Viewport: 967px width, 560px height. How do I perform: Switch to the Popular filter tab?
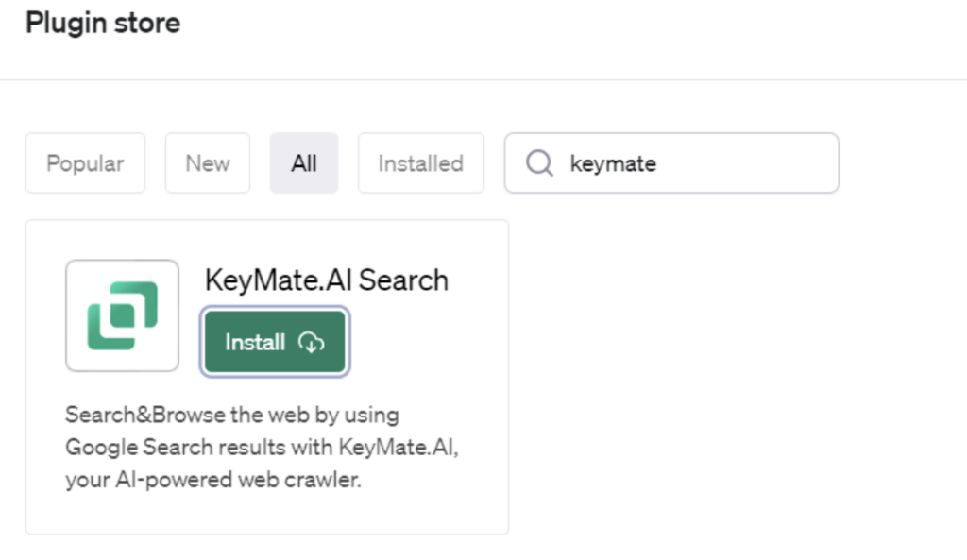pos(85,163)
